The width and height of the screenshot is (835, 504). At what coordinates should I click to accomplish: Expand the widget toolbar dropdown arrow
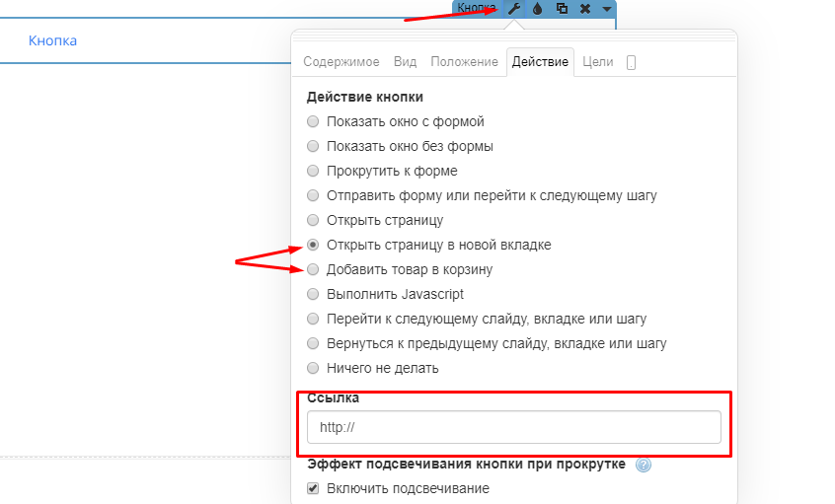607,8
